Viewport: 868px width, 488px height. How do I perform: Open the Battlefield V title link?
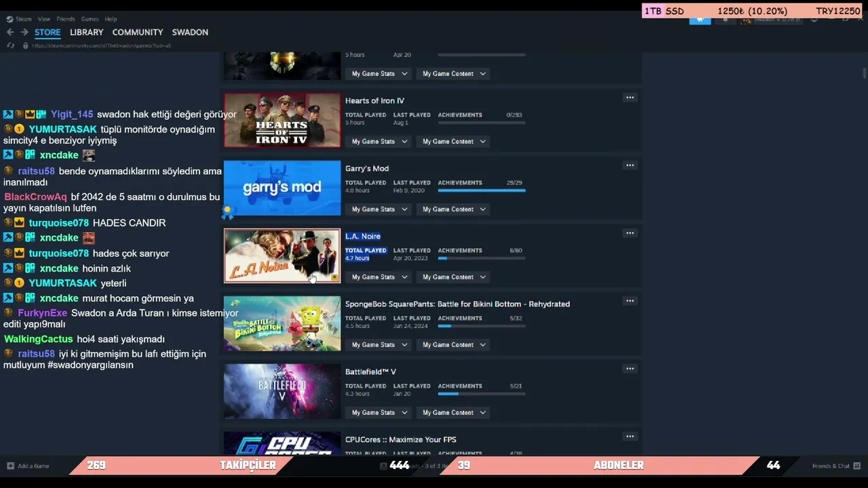coord(370,372)
